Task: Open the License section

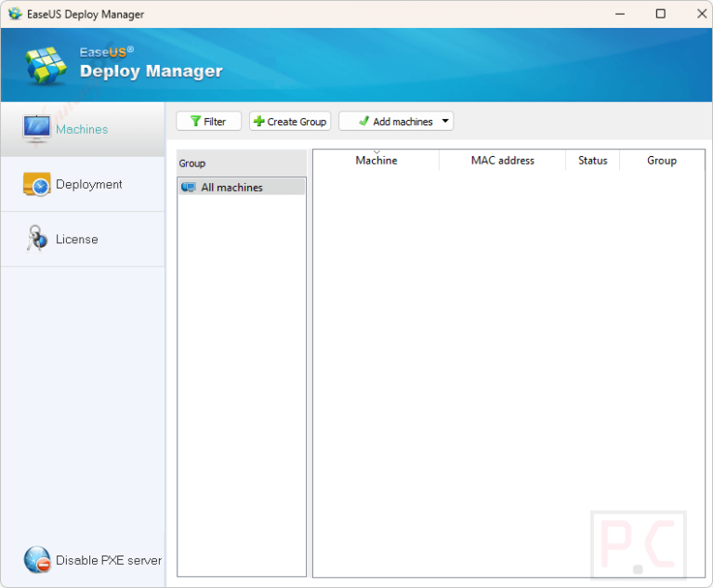Action: (x=83, y=240)
